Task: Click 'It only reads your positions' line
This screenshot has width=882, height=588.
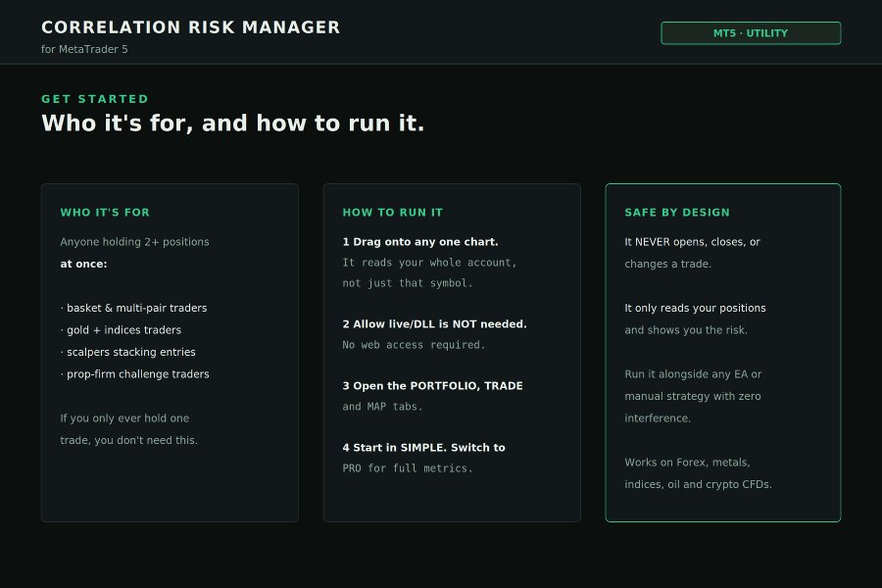Action: [695, 308]
